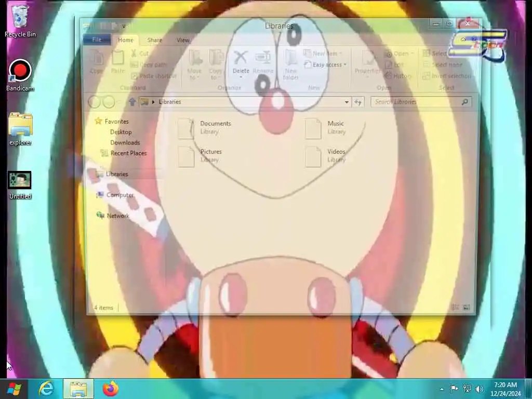Screen dimensions: 532x399
Task: Select the Bandicam desktop shortcut
Action: (x=20, y=75)
